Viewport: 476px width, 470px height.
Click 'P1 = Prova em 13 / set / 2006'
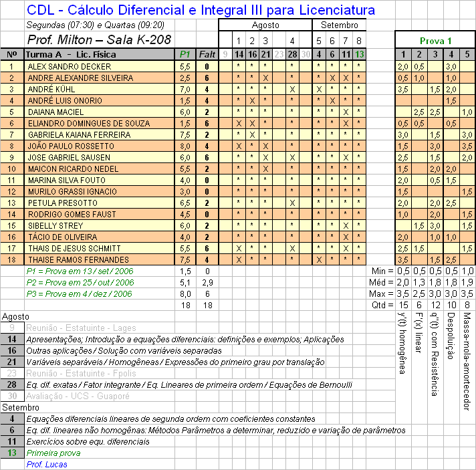pos(80,271)
